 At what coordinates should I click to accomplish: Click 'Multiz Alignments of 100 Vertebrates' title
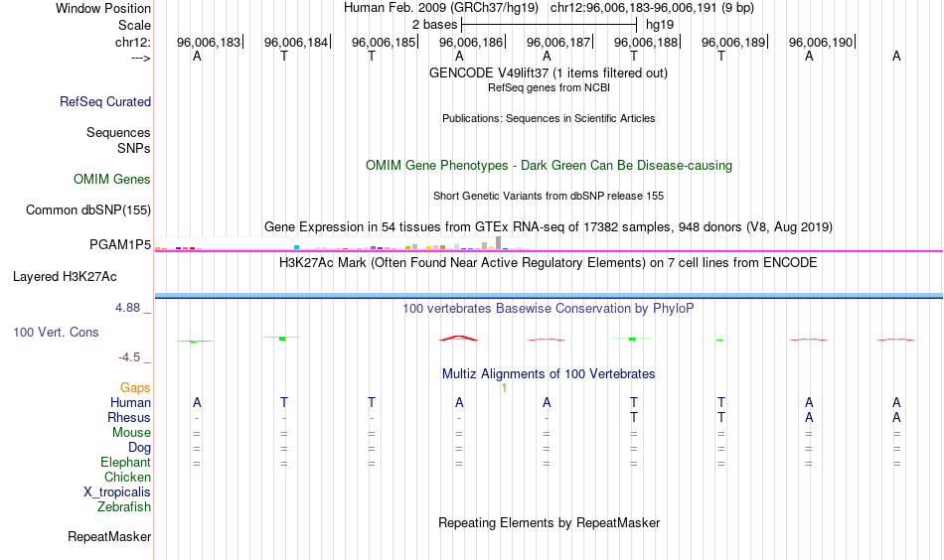coord(549,373)
